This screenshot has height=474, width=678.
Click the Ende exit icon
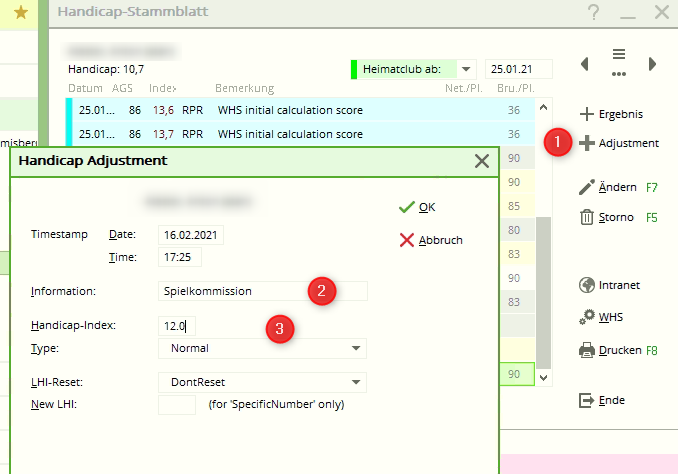point(587,400)
